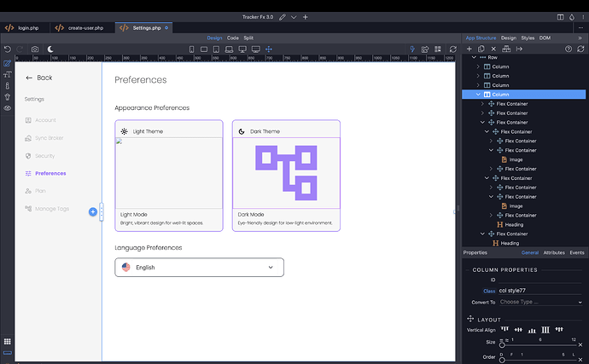
Task: Open the Sync Broker settings link
Action: click(44, 138)
